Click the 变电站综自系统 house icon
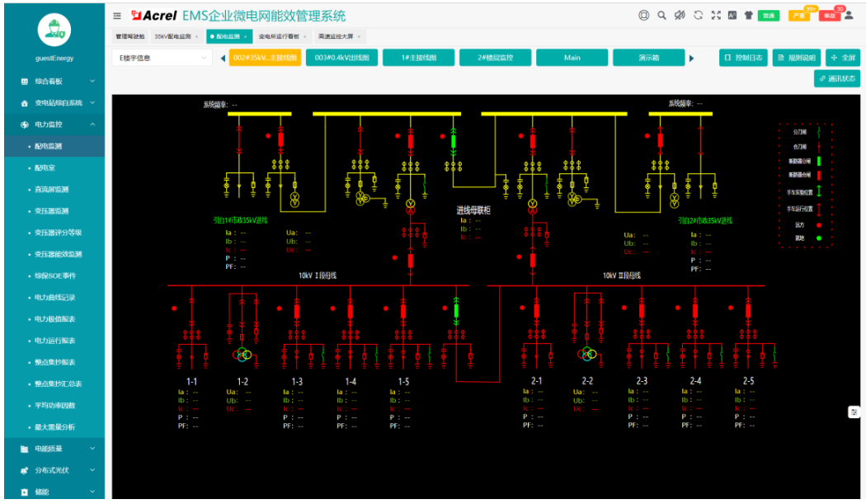Image resolution: width=866 pixels, height=504 pixels. point(24,103)
